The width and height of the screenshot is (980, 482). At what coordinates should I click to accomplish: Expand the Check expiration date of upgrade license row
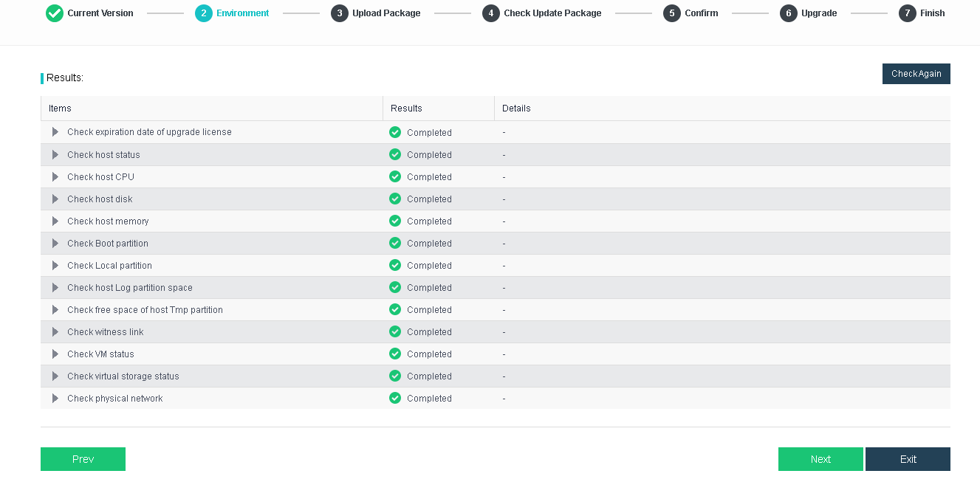(x=55, y=132)
